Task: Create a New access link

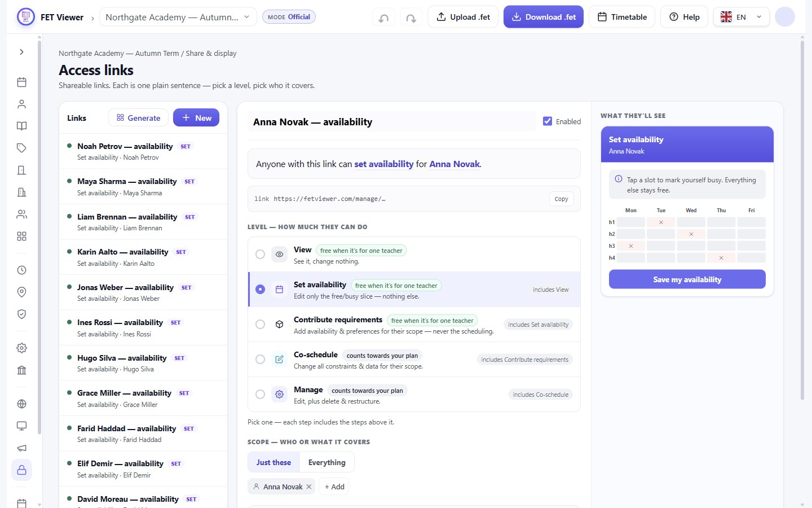Action: pyautogui.click(x=196, y=118)
